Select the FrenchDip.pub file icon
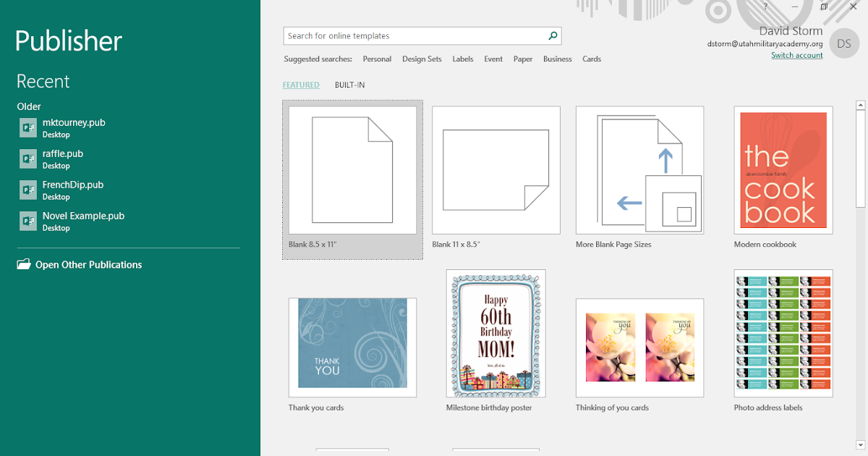868x456 pixels. point(27,190)
